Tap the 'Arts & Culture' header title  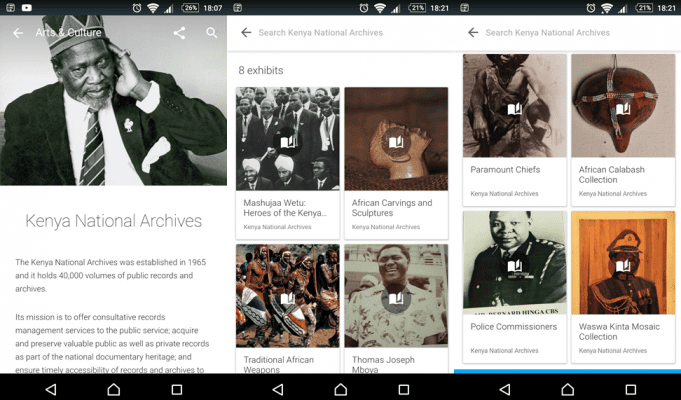tap(69, 33)
